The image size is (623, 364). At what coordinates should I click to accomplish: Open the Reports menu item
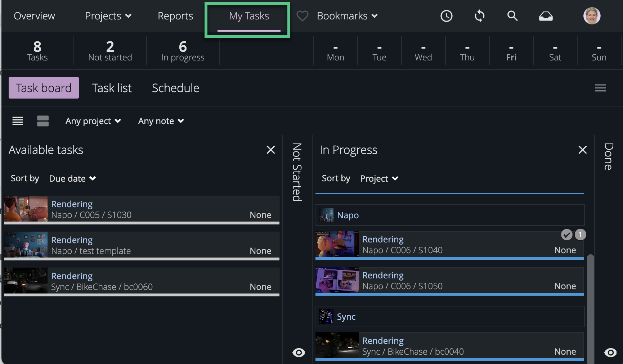pos(175,16)
